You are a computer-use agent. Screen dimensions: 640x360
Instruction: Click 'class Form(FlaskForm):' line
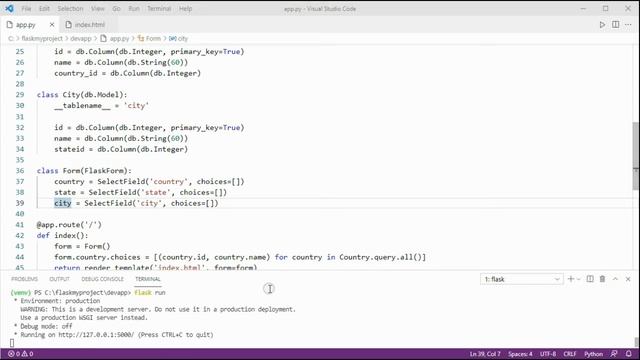coord(84,171)
